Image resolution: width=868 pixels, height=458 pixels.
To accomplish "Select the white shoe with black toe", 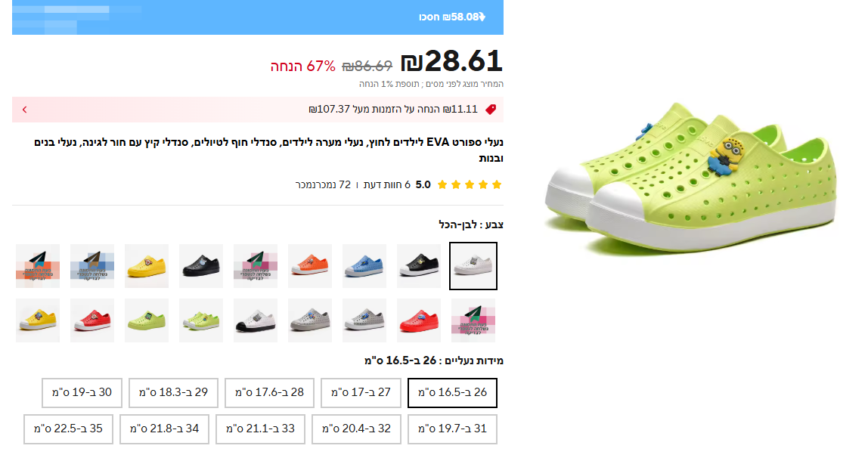I will pyautogui.click(x=256, y=320).
